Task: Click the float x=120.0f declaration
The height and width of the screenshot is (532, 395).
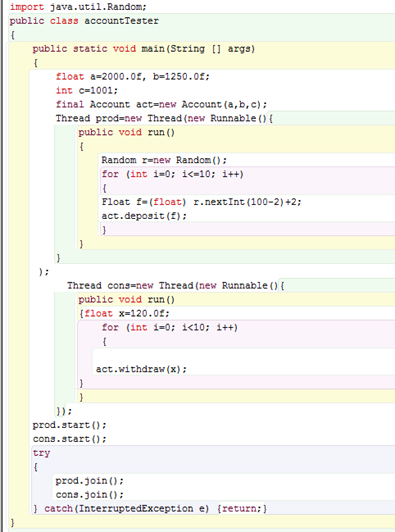Action: tap(127, 314)
